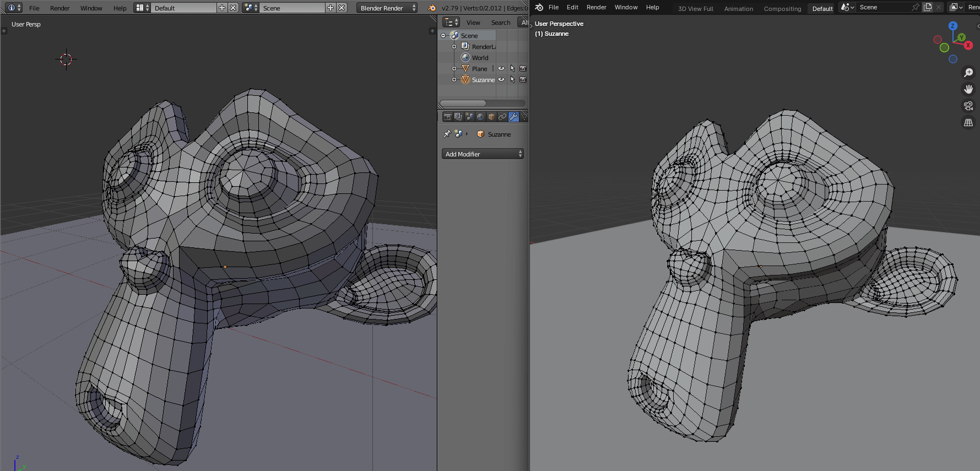Open the Blender Render engine dropdown
This screenshot has height=471, width=980.
coord(387,8)
